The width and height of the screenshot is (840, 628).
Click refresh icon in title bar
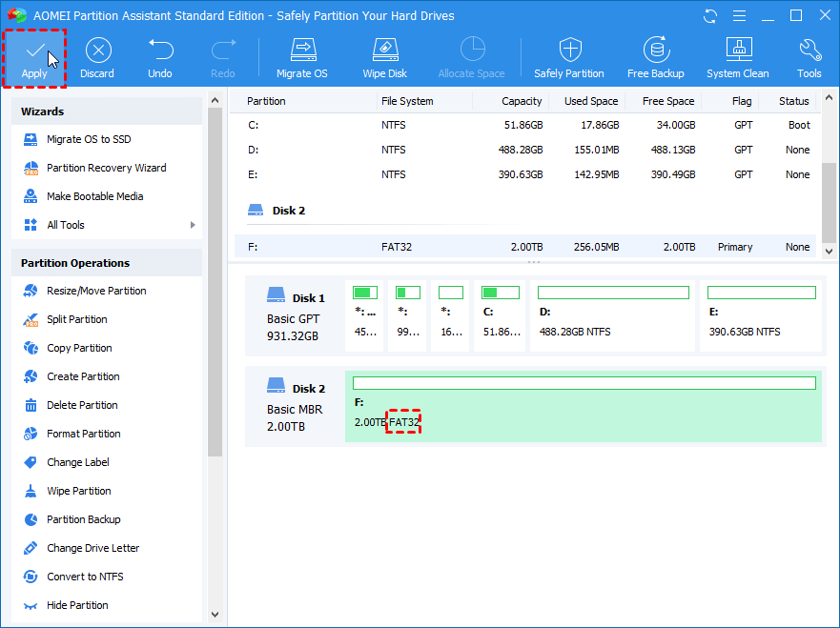[x=710, y=15]
